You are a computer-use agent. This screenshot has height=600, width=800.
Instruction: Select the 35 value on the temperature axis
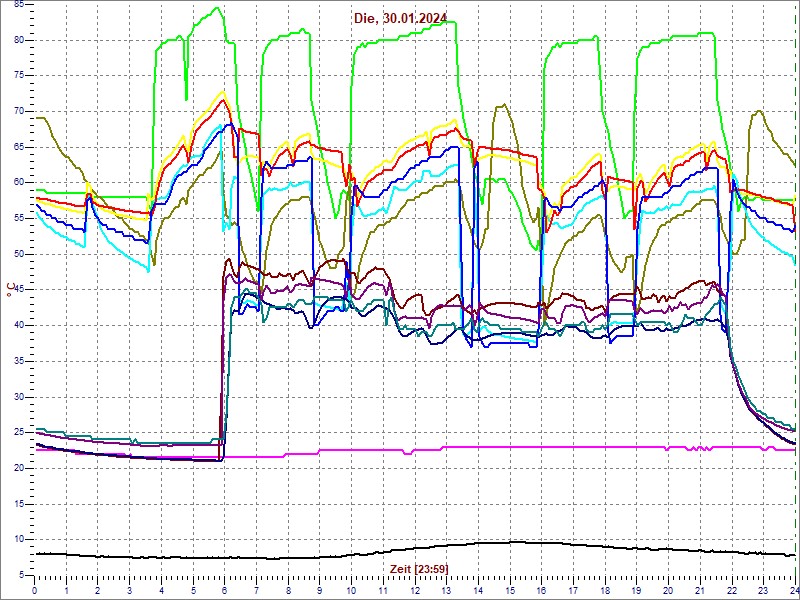(x=19, y=361)
